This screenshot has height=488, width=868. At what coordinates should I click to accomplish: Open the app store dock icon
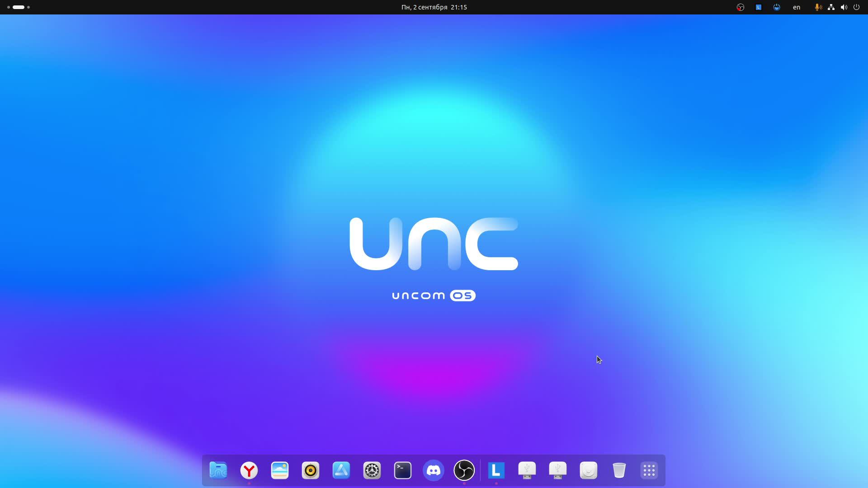click(x=341, y=470)
